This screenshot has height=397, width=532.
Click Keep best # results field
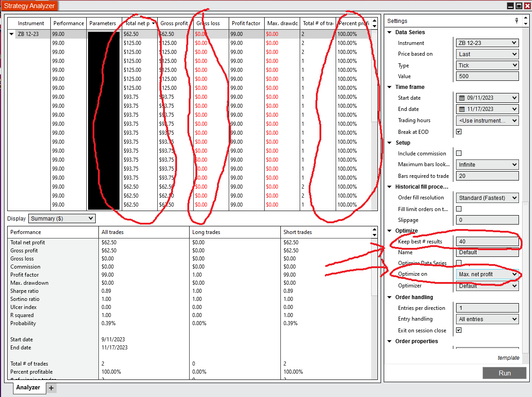click(x=487, y=241)
